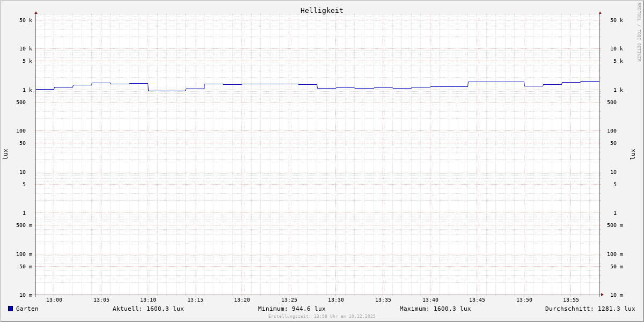Image resolution: width=644 pixels, height=322 pixels.
Task: Click the red arrow ending the time axis
Action: [x=602, y=295]
